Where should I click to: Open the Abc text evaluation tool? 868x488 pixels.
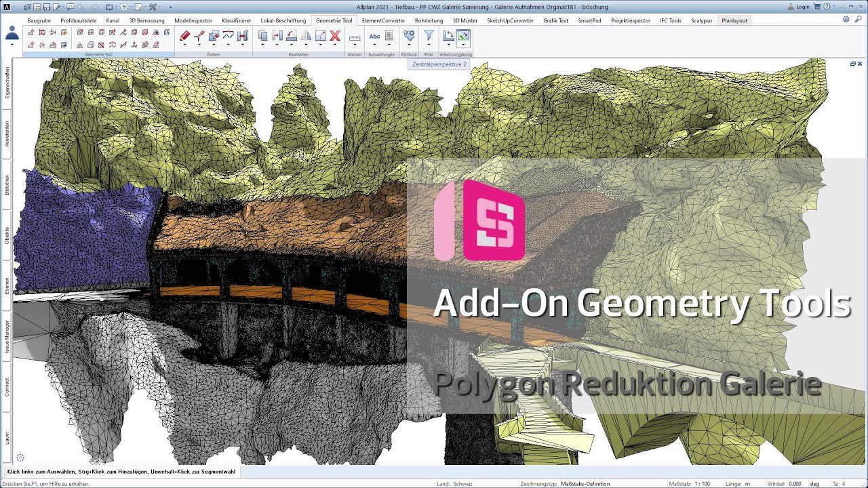click(374, 36)
